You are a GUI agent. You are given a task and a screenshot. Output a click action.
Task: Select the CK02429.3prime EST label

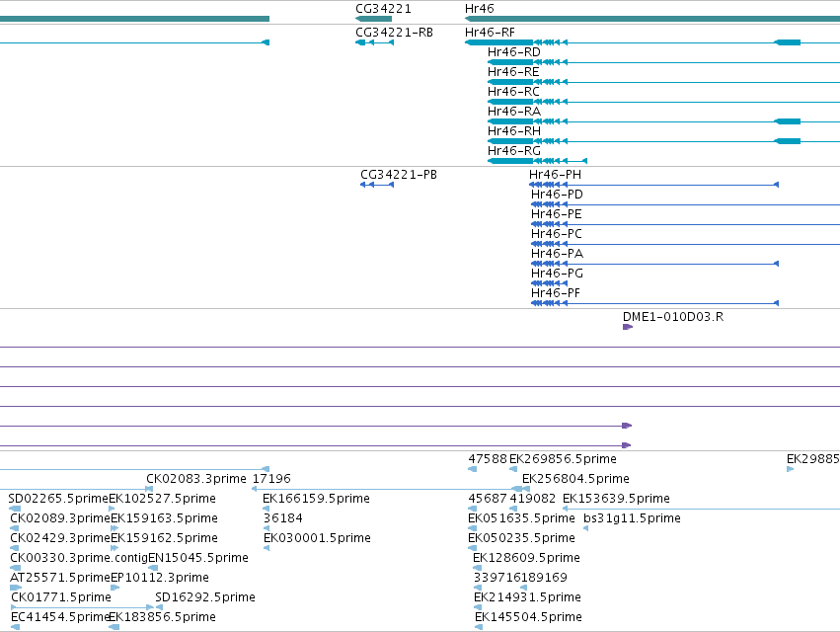pyautogui.click(x=60, y=538)
